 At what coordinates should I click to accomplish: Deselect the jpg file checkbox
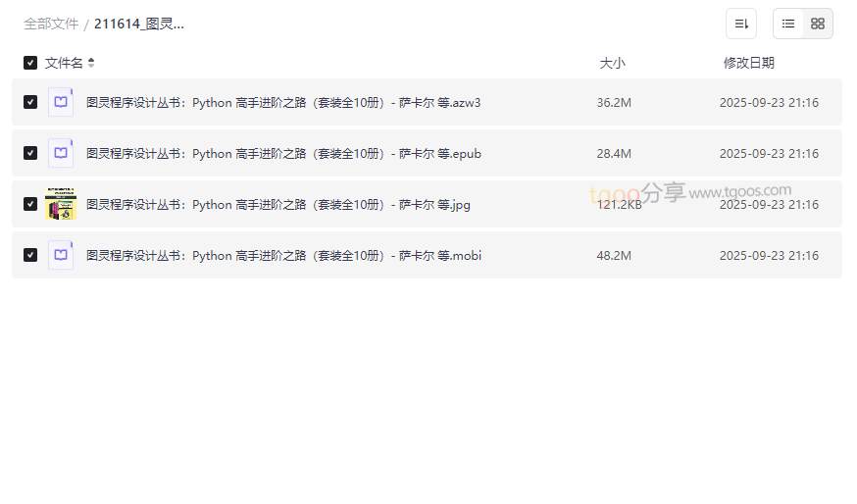click(x=30, y=204)
